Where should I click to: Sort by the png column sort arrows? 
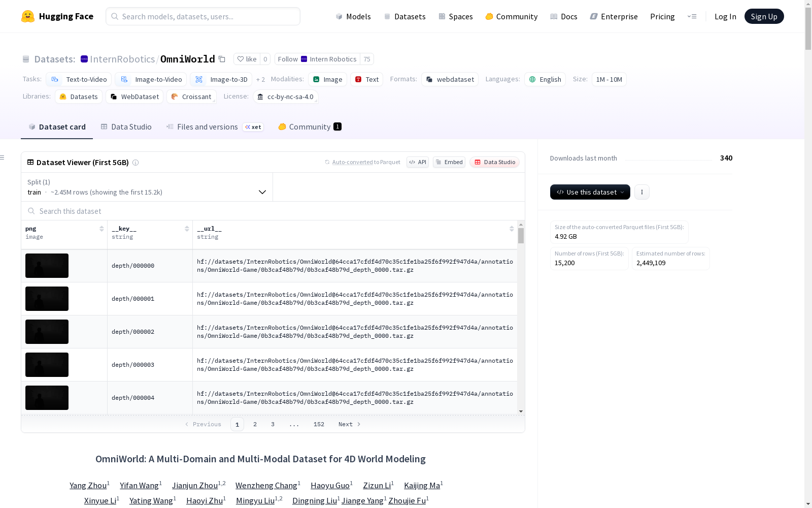tap(101, 229)
